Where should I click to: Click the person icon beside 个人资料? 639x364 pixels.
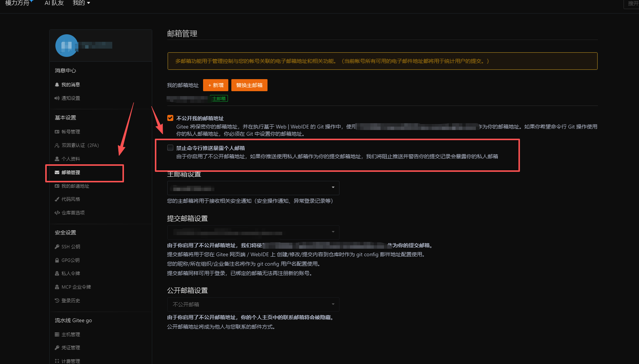tap(57, 159)
